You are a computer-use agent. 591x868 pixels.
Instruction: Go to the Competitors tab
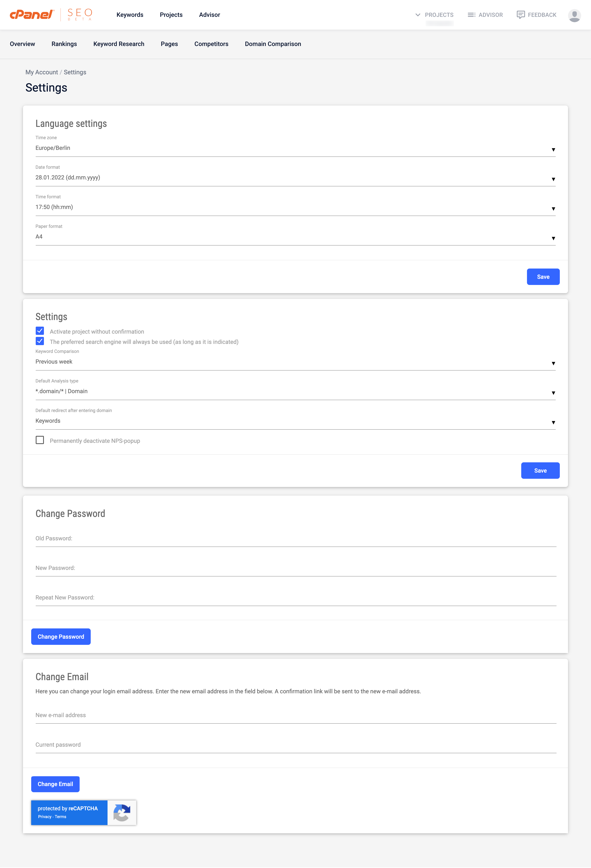(211, 44)
